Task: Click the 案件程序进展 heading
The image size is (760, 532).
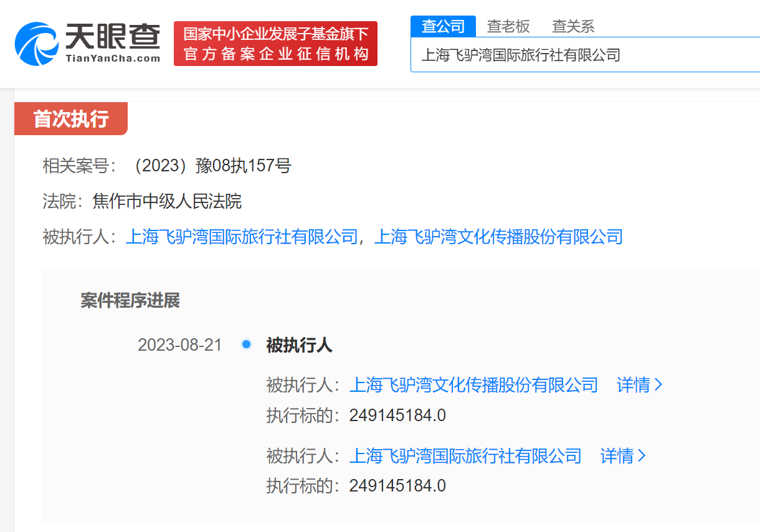Action: [130, 301]
